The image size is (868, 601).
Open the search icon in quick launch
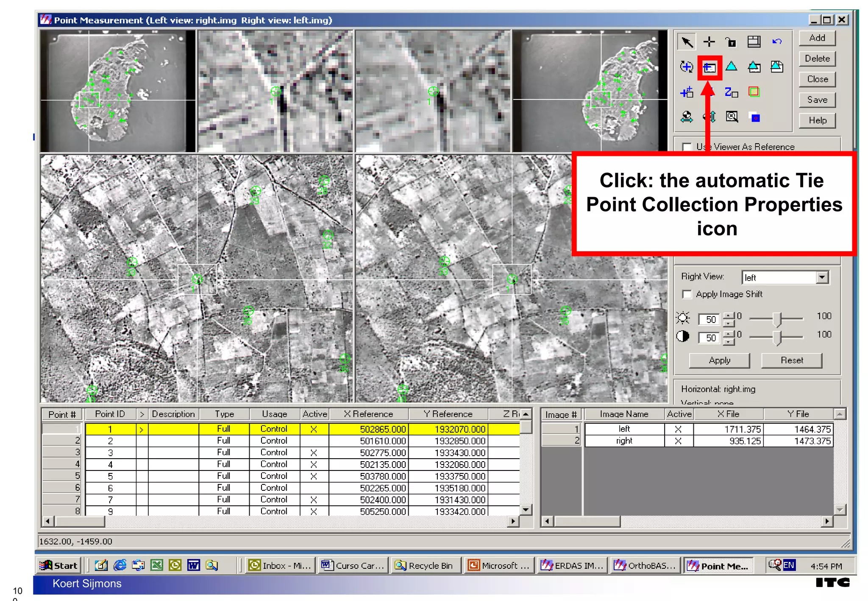211,565
